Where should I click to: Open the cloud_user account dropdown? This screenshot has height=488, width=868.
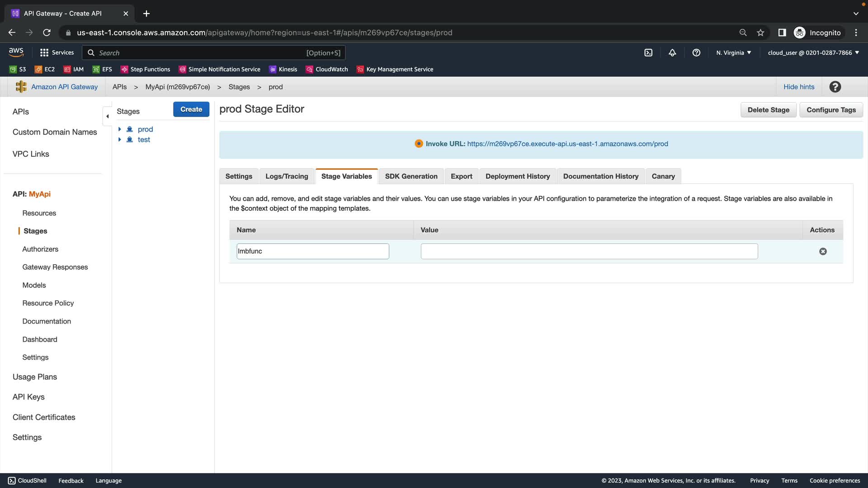coord(813,53)
